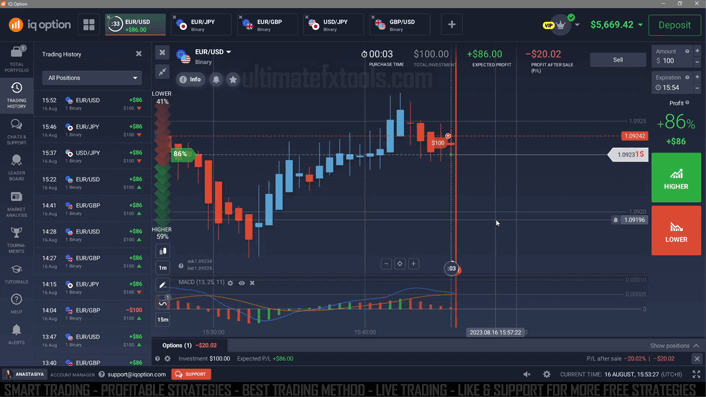
Task: Click the 1.09196 price alert marker
Action: point(630,220)
